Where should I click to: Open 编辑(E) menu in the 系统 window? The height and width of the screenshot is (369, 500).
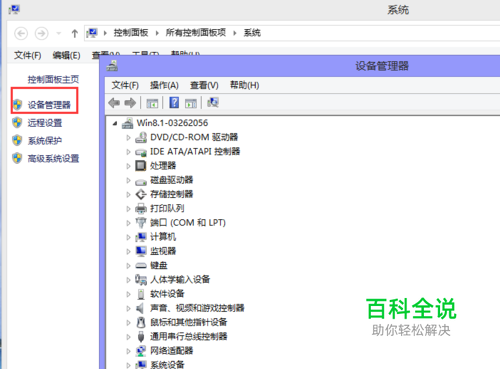(66, 55)
